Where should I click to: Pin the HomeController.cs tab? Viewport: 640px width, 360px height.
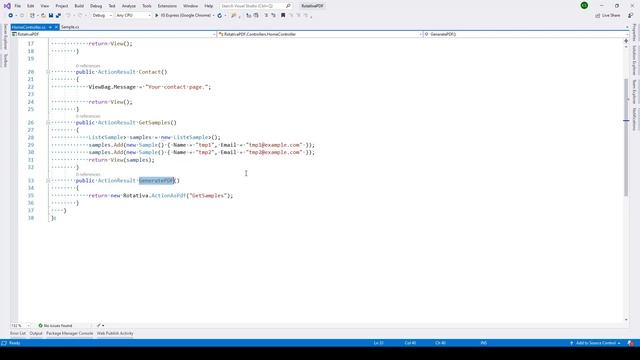pos(50,27)
